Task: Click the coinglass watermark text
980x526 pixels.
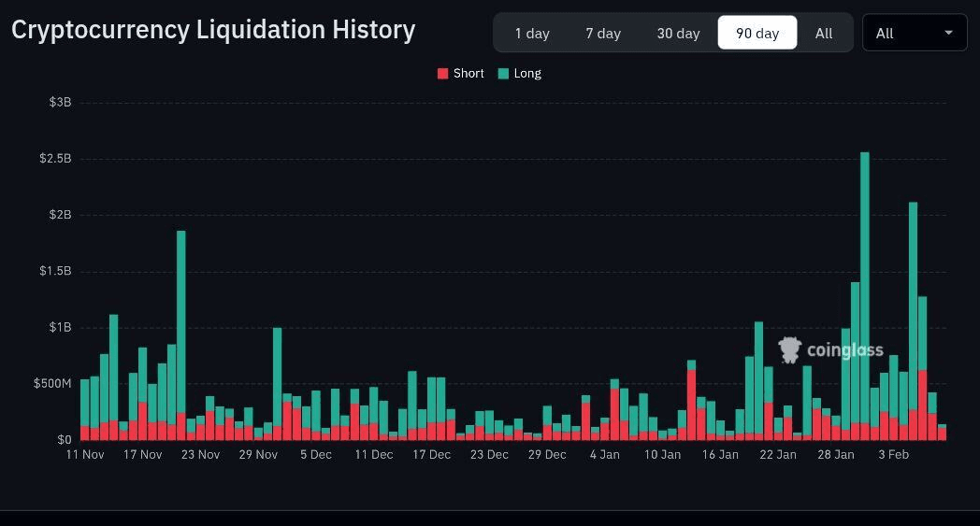Action: tap(844, 350)
